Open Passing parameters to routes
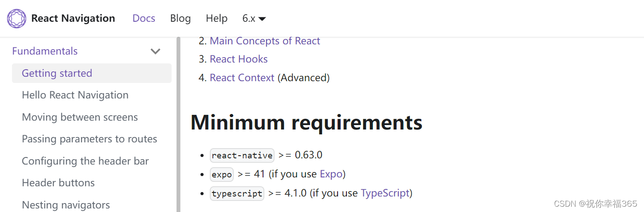This screenshot has width=644, height=212. (90, 139)
